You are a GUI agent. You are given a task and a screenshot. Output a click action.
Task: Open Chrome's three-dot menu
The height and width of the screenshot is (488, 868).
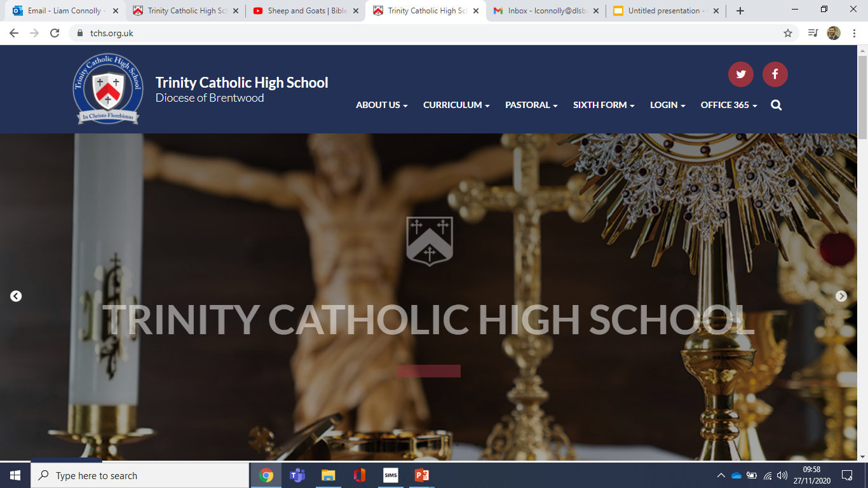855,33
